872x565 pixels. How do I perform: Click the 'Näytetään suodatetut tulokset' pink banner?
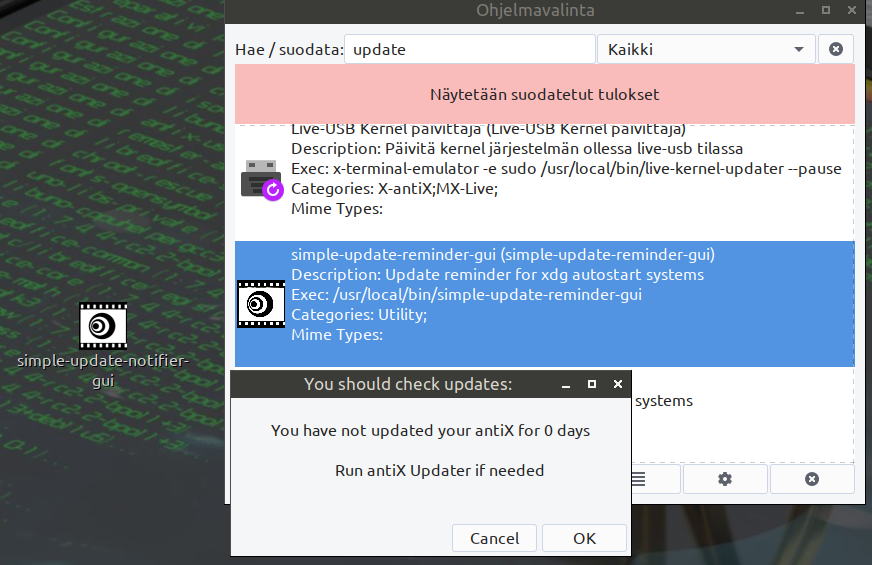click(544, 94)
